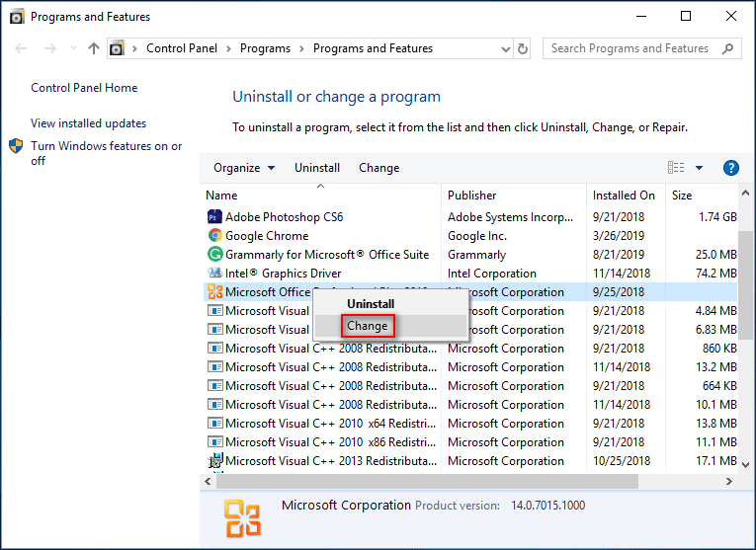Click the vertical scrollbar thumb
Viewport: 756px width, 550px height.
point(745,284)
